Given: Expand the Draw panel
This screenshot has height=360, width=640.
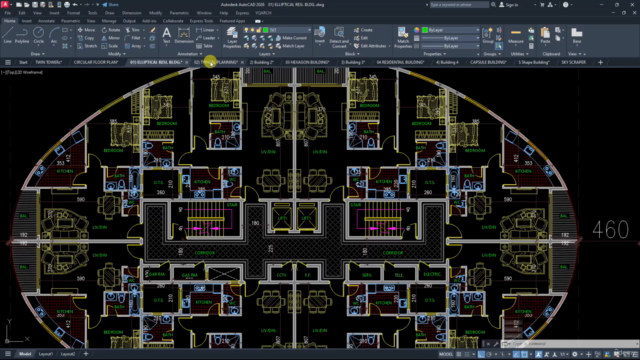Looking at the screenshot, I should tap(38, 54).
